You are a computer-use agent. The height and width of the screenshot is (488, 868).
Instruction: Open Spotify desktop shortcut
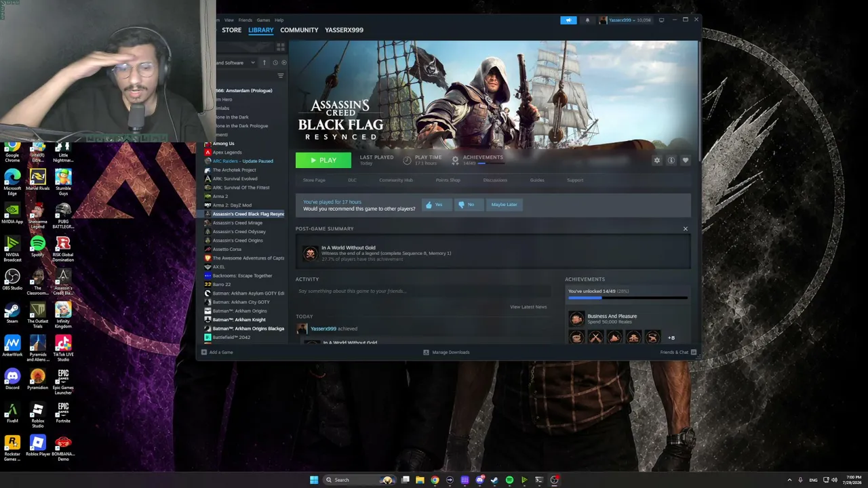click(37, 247)
